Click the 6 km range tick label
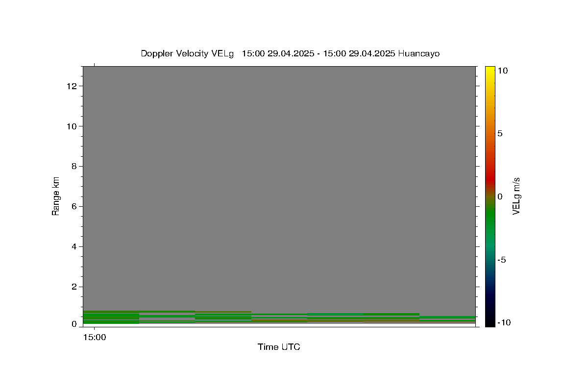The width and height of the screenshot is (588, 392). pos(75,207)
